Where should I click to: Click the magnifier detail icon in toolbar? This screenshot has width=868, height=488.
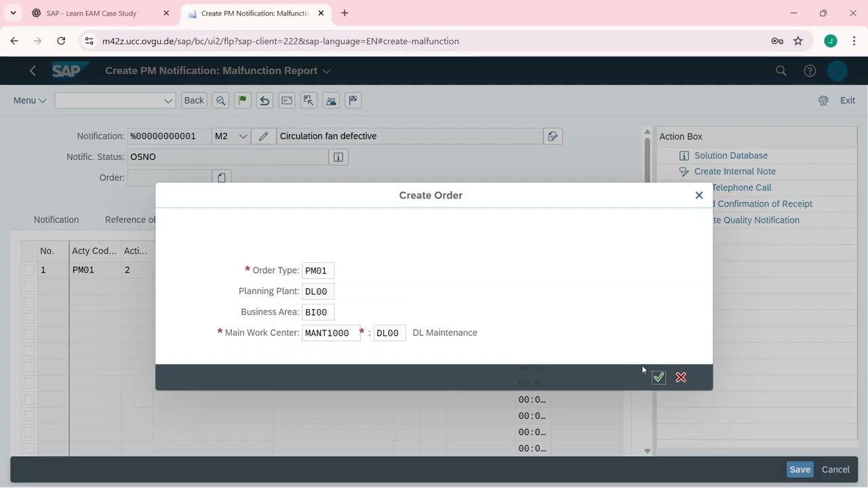(x=220, y=100)
